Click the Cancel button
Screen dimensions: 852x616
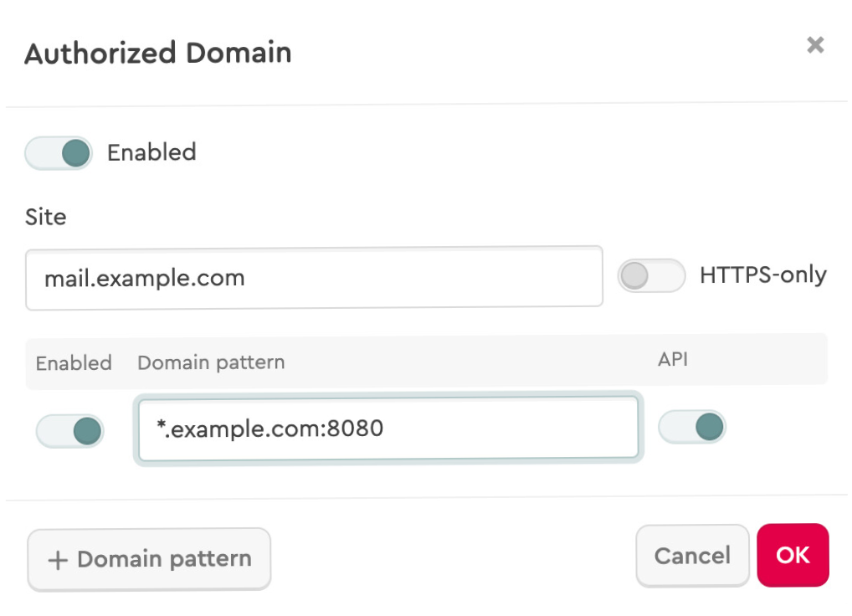pyautogui.click(x=692, y=555)
